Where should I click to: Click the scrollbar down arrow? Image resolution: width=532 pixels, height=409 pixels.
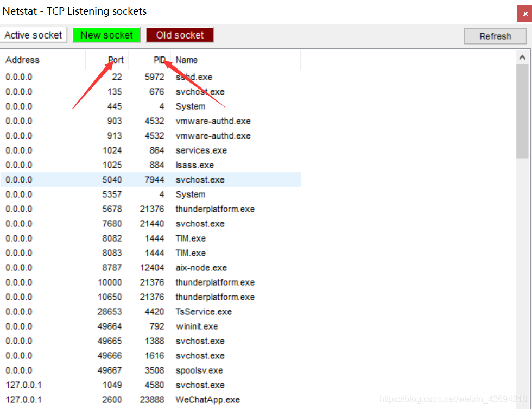click(523, 405)
